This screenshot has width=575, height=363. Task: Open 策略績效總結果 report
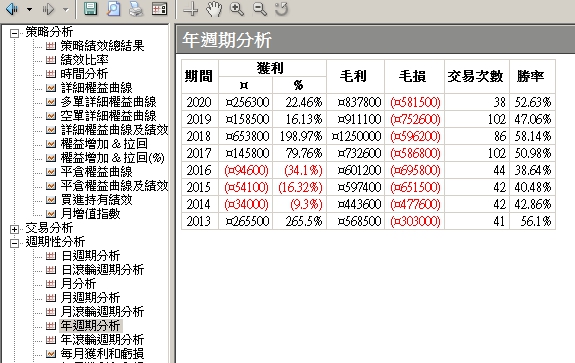[x=102, y=46]
